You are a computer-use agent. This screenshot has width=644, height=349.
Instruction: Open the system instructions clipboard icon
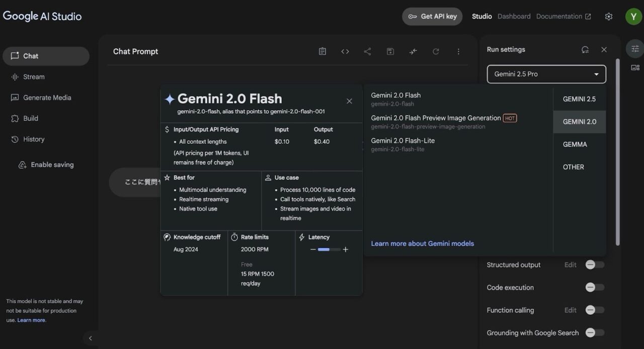[323, 51]
